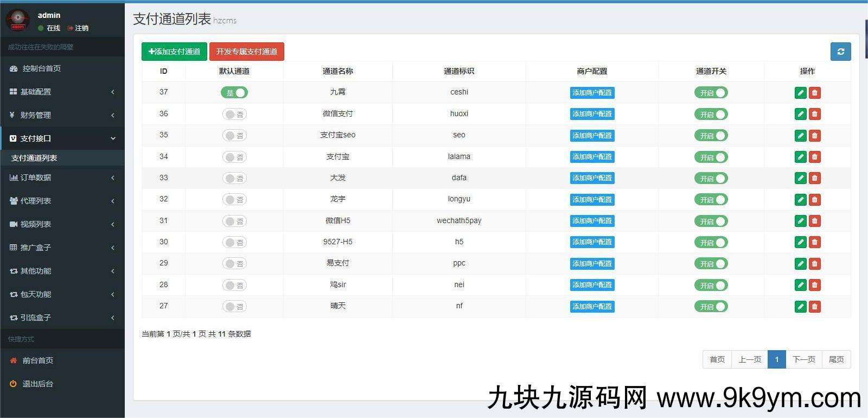Click the refresh icon button
Viewport: 868px width, 418px height.
click(840, 52)
